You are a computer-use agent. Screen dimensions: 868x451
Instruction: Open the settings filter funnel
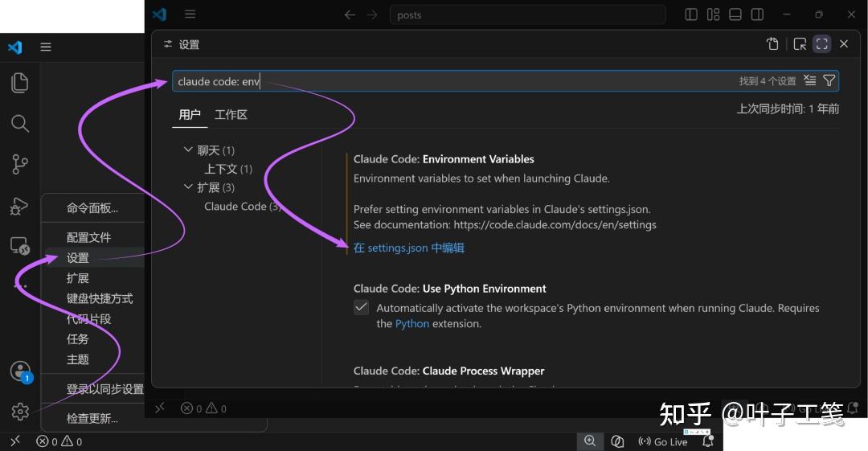click(x=829, y=81)
